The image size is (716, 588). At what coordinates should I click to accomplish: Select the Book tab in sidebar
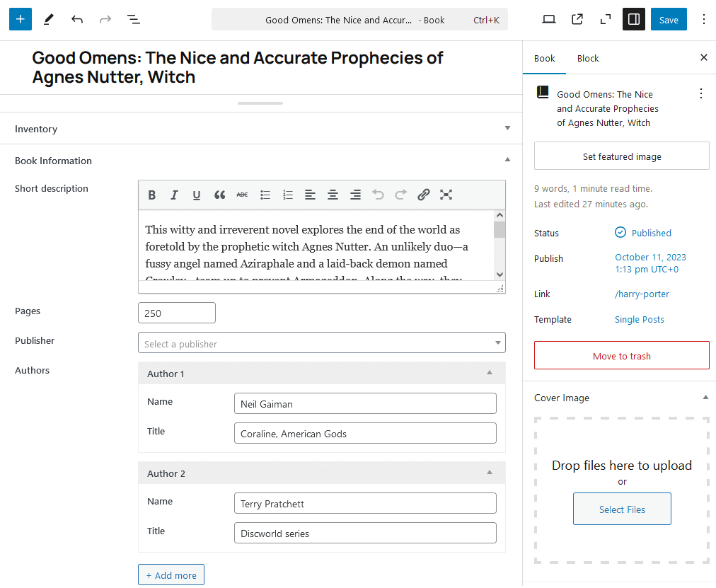click(544, 59)
